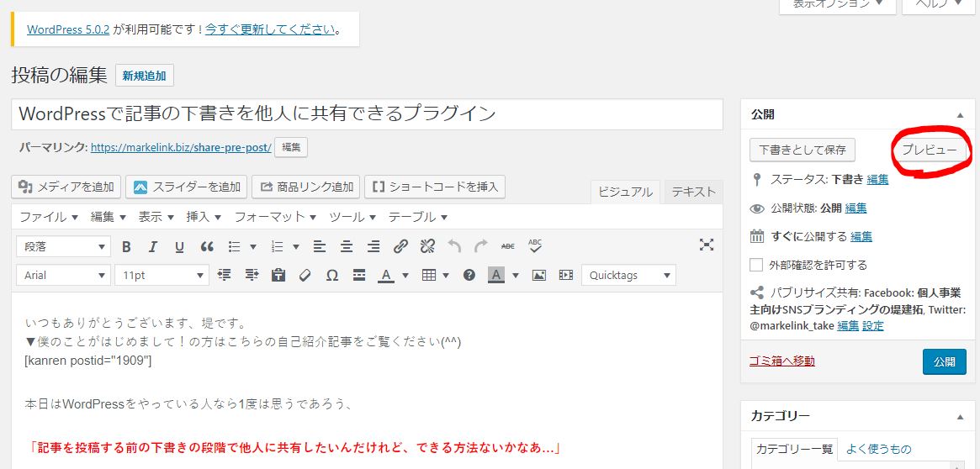
Task: Open the Arial font family dropdown
Action: 64,276
